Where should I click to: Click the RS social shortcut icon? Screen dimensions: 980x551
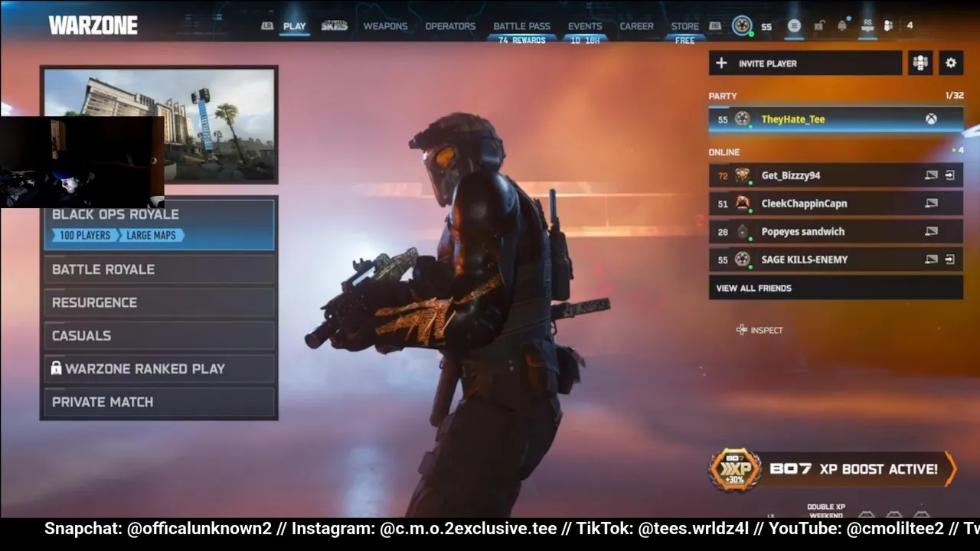867,24
